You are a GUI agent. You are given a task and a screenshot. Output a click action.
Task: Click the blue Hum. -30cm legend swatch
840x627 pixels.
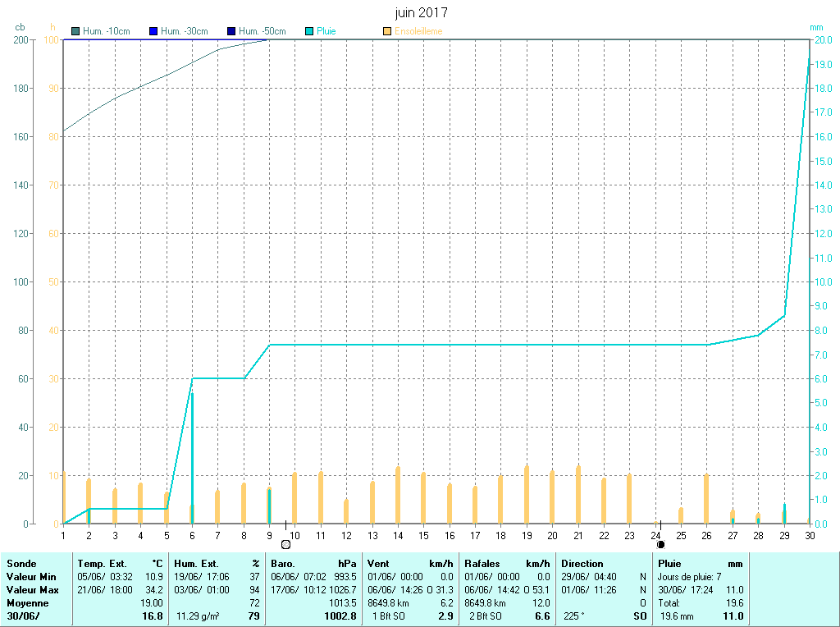(x=153, y=32)
